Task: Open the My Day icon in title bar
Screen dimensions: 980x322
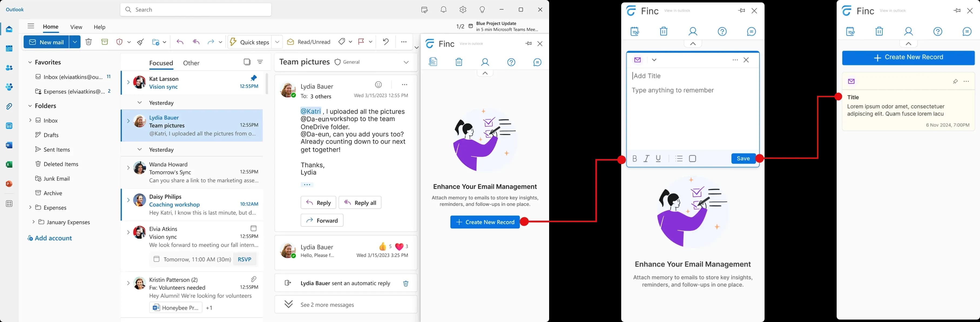Action: 425,9
